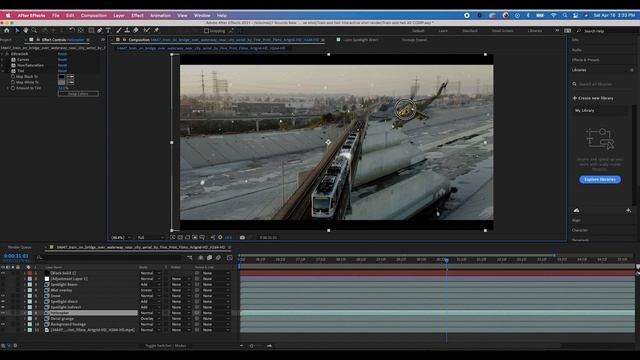Screen dimensions: 640x360
Task: Select the Eraser tool
Action: (x=136, y=30)
